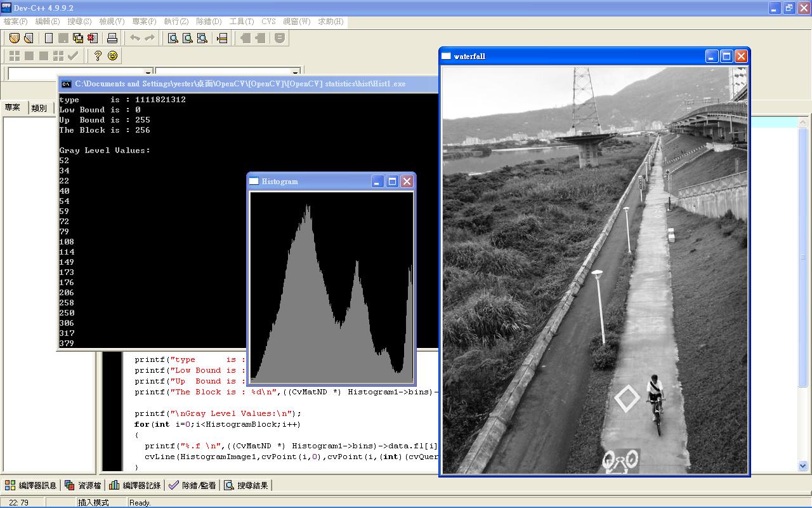Screen dimensions: 812x508
Task: Click the Find toolbar icon
Action: click(173, 38)
